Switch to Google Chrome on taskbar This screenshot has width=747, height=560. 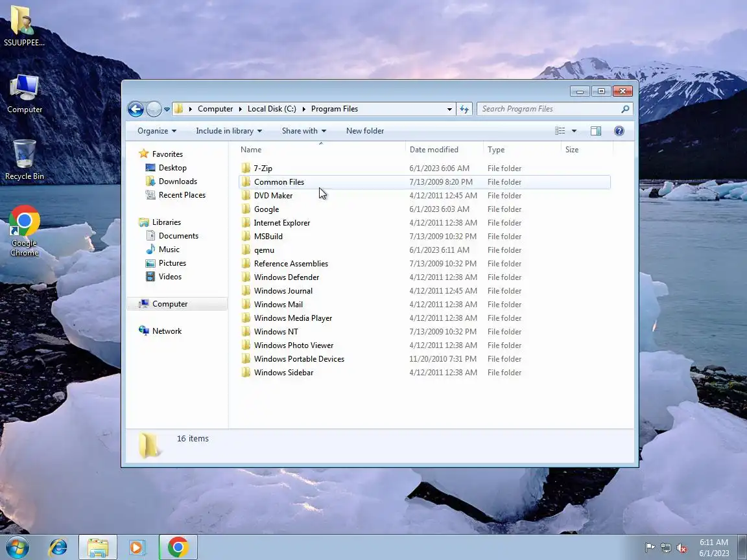(178, 548)
